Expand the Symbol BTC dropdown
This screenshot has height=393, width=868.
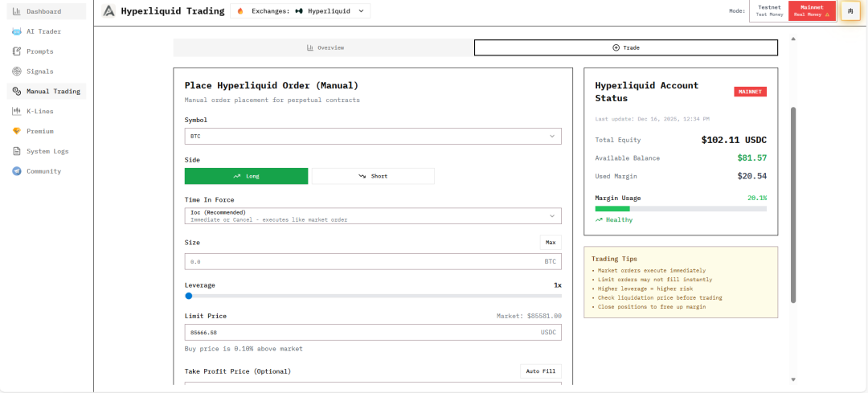[373, 137]
